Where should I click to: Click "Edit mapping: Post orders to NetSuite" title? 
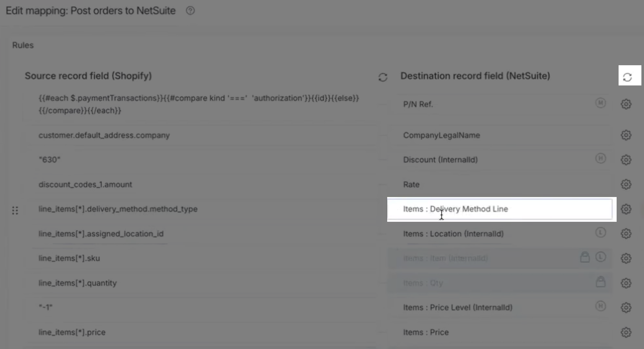coord(91,11)
